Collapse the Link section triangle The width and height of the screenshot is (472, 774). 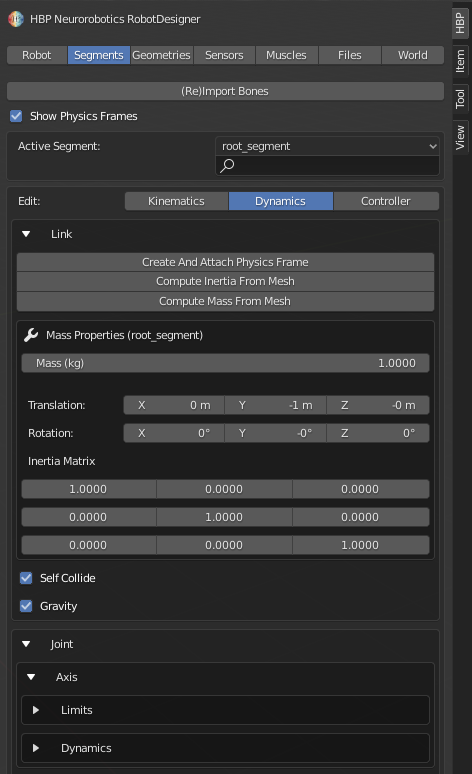point(26,234)
